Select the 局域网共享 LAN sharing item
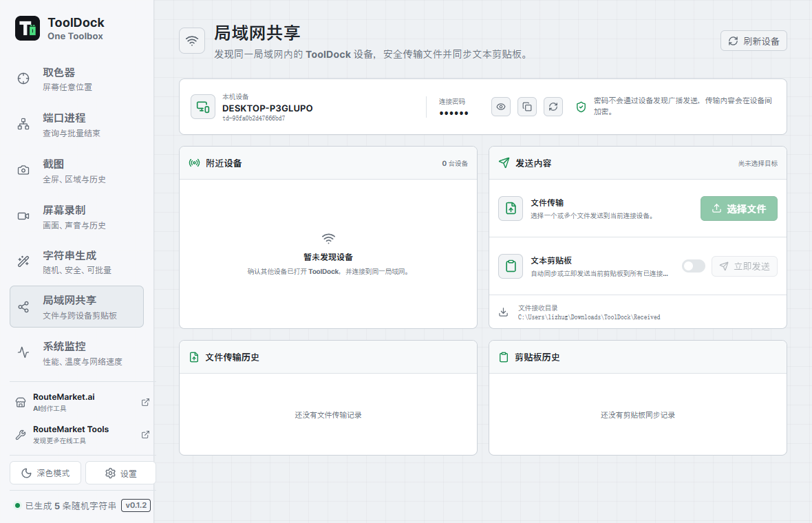812x523 pixels. [x=76, y=306]
